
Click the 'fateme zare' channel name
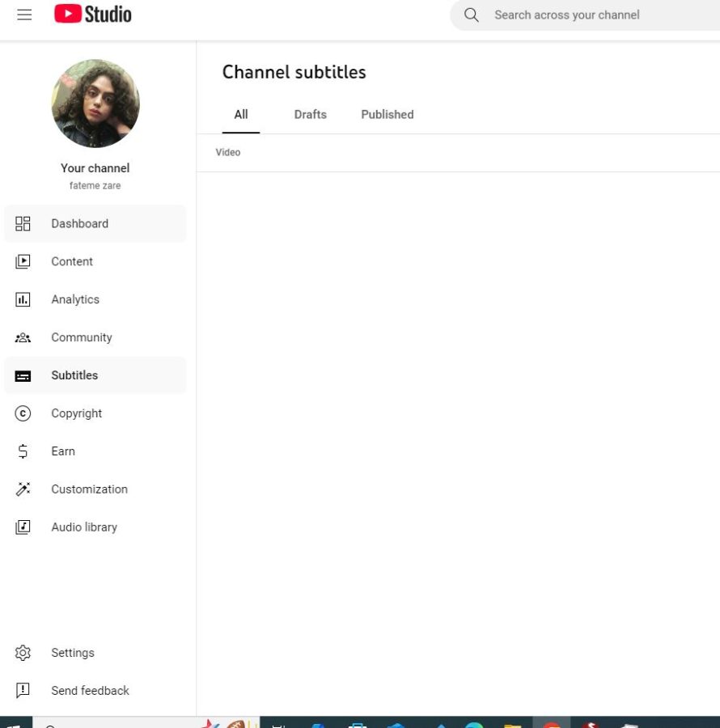coord(95,186)
